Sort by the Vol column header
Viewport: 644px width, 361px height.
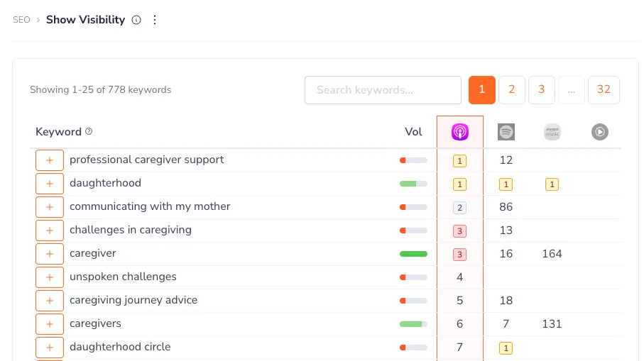tap(413, 132)
